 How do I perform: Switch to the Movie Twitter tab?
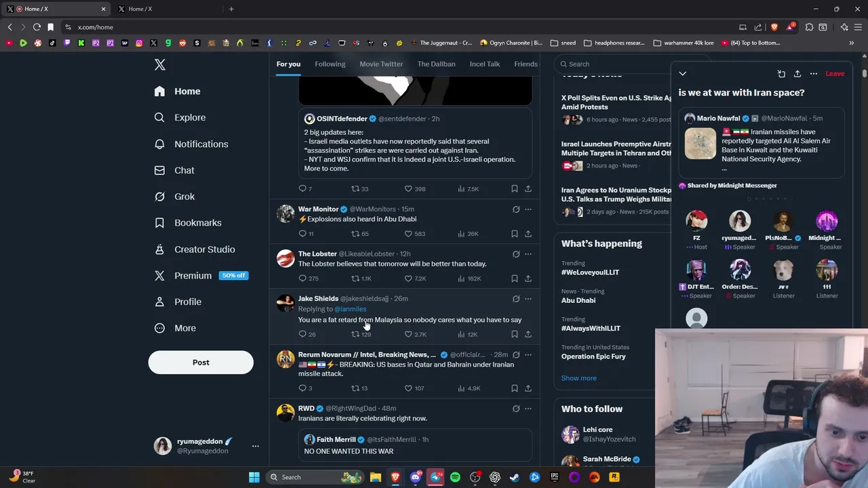(381, 64)
